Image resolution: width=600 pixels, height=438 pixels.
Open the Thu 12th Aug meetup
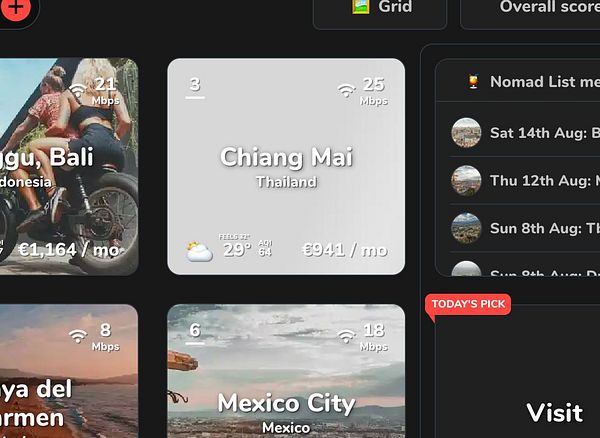click(525, 180)
